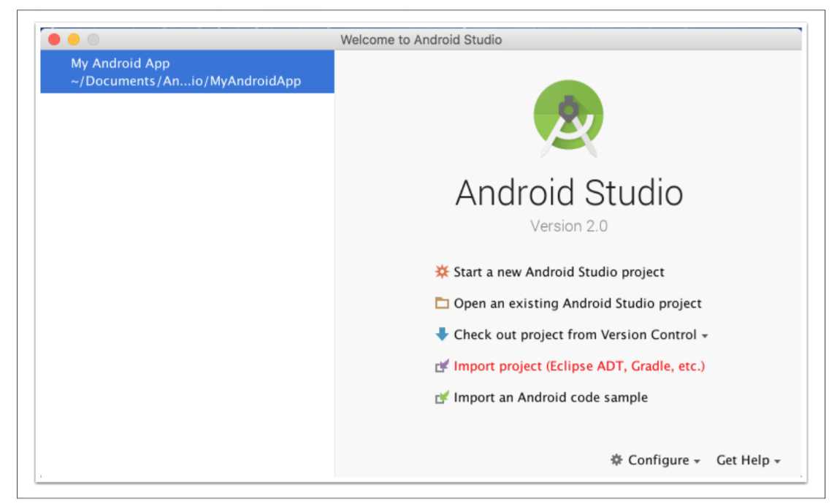
Task: Click the Configure gear icon
Action: click(x=616, y=459)
